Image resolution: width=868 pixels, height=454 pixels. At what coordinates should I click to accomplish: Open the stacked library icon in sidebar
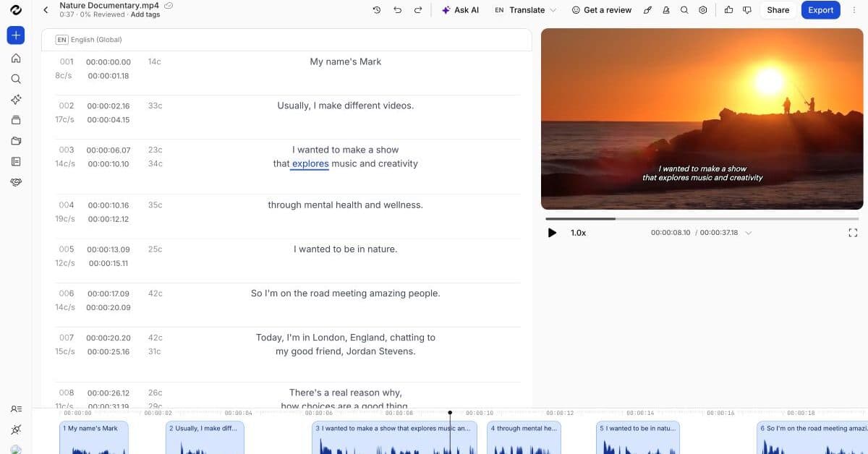[x=16, y=120]
